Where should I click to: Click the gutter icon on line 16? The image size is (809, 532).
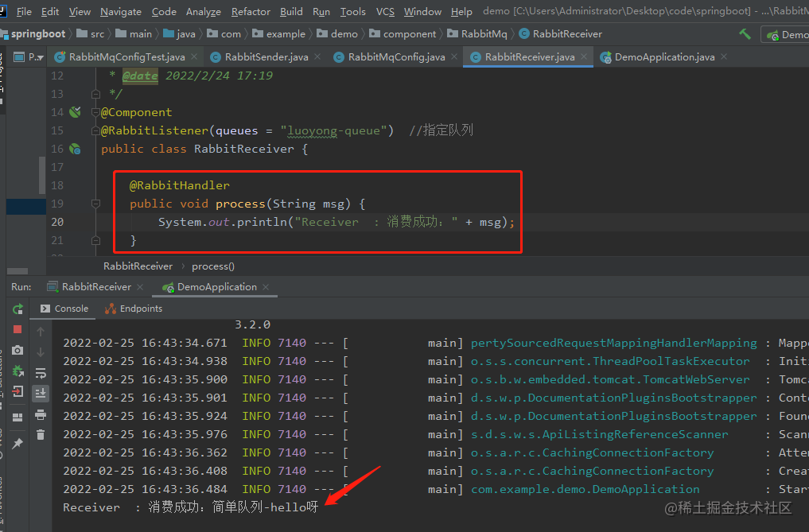[x=75, y=149]
